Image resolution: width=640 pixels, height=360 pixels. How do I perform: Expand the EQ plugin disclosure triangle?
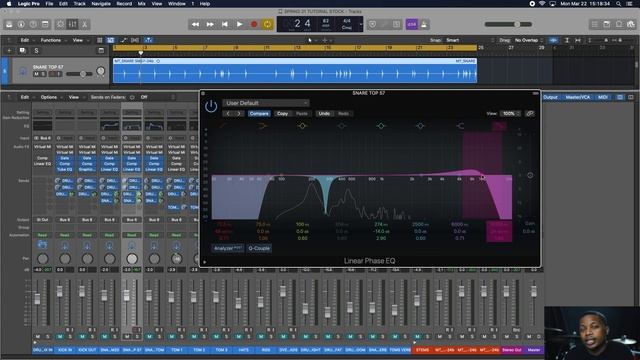pyautogui.click(x=205, y=262)
